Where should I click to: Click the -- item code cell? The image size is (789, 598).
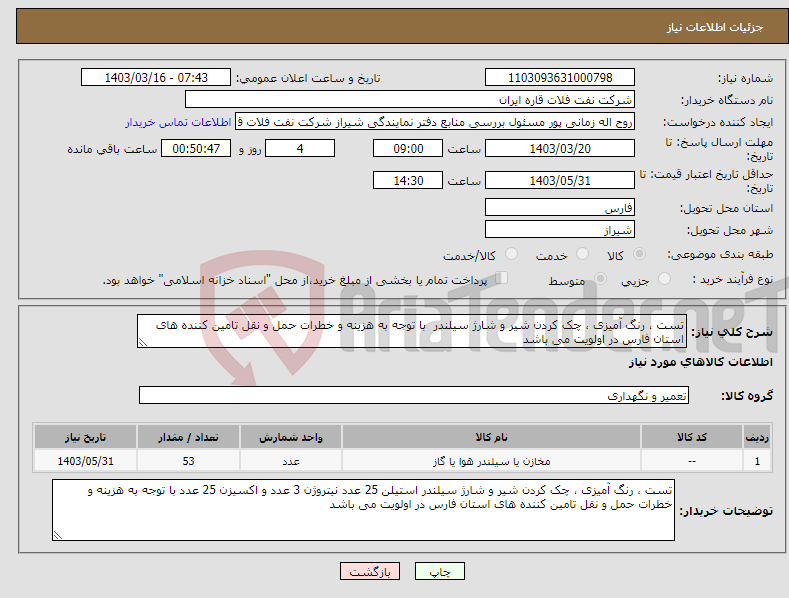692,461
